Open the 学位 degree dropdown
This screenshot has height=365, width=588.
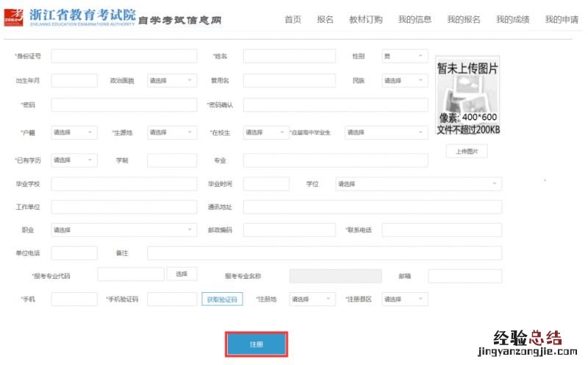tap(418, 184)
